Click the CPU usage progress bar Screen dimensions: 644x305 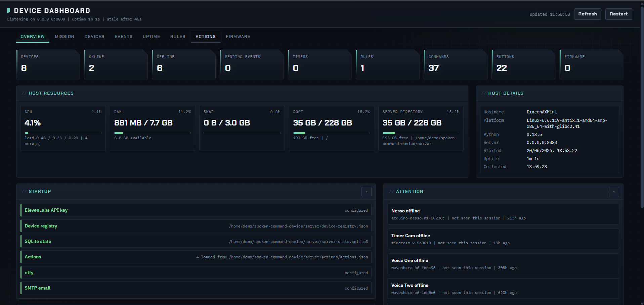point(63,133)
